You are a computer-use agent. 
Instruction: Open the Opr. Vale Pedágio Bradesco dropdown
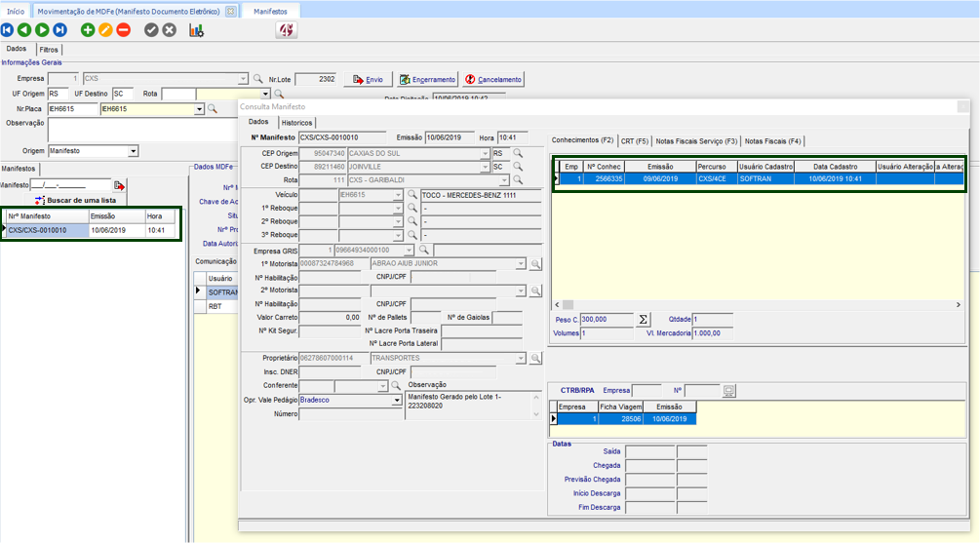(397, 400)
